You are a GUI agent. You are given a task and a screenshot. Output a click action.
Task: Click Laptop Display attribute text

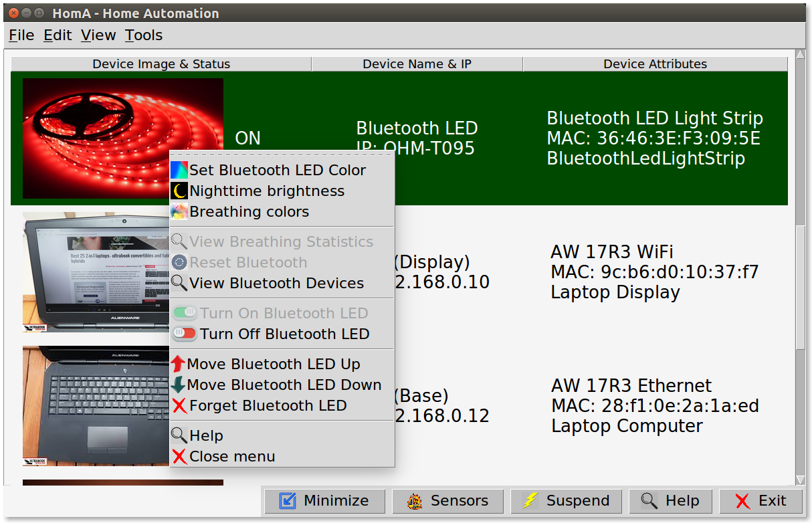(615, 292)
